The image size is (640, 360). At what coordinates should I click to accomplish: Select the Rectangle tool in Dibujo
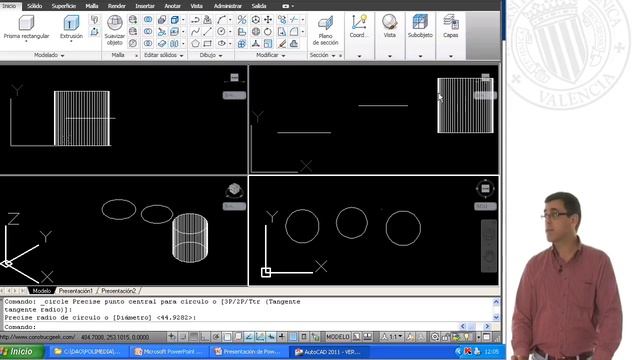(x=208, y=43)
